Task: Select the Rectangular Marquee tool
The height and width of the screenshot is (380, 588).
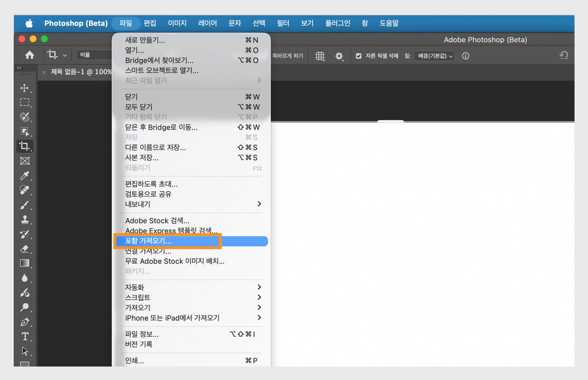Action: tap(25, 102)
